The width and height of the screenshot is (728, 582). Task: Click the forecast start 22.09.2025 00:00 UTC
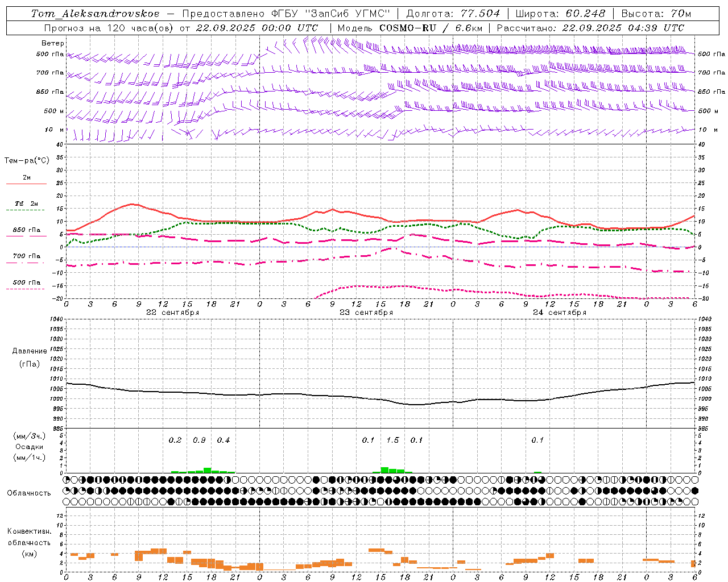click(257, 28)
